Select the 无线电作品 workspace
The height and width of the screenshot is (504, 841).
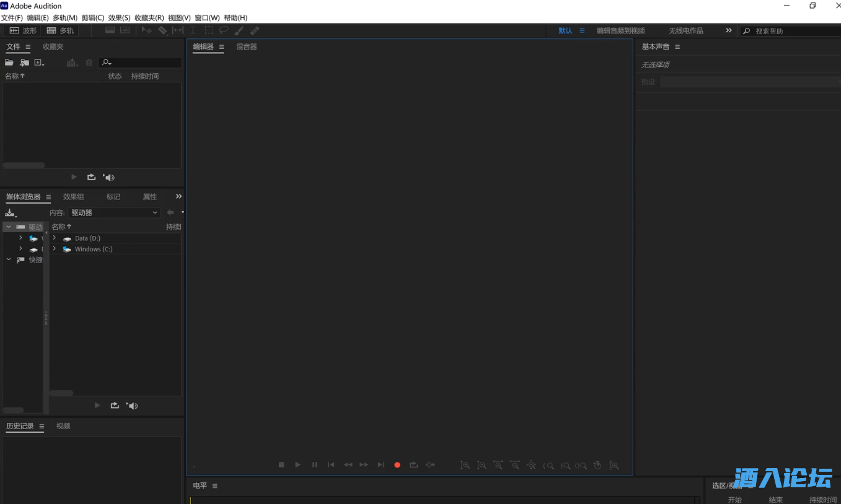[685, 30]
